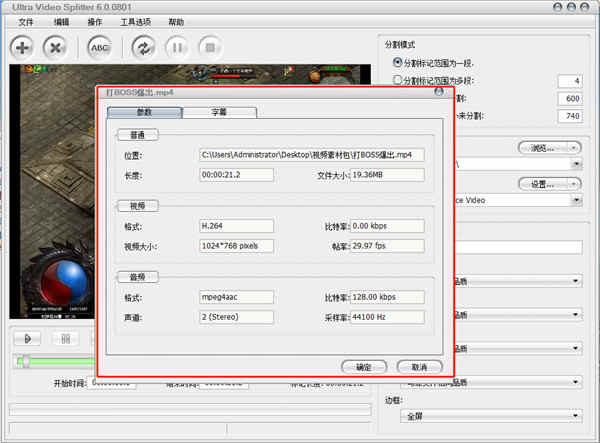Viewport: 600px width, 443px height.
Task: Expand the 浏览 button dropdown arrow
Action: pyautogui.click(x=574, y=148)
